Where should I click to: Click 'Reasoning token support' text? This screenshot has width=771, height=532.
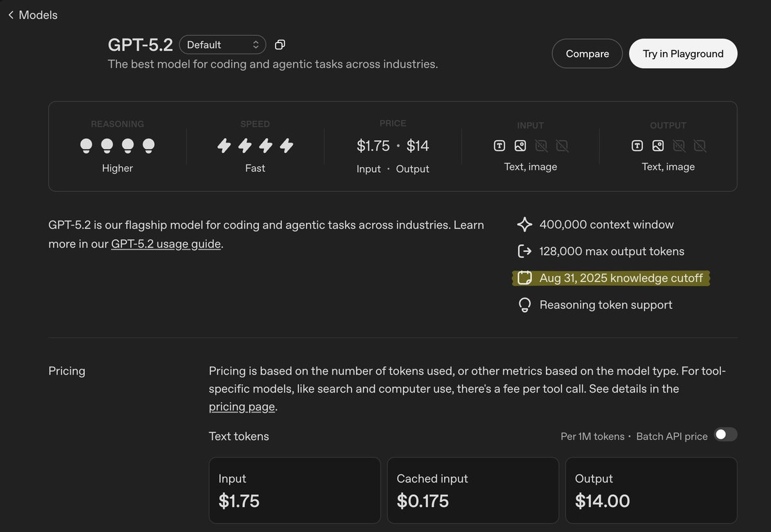[x=606, y=305]
